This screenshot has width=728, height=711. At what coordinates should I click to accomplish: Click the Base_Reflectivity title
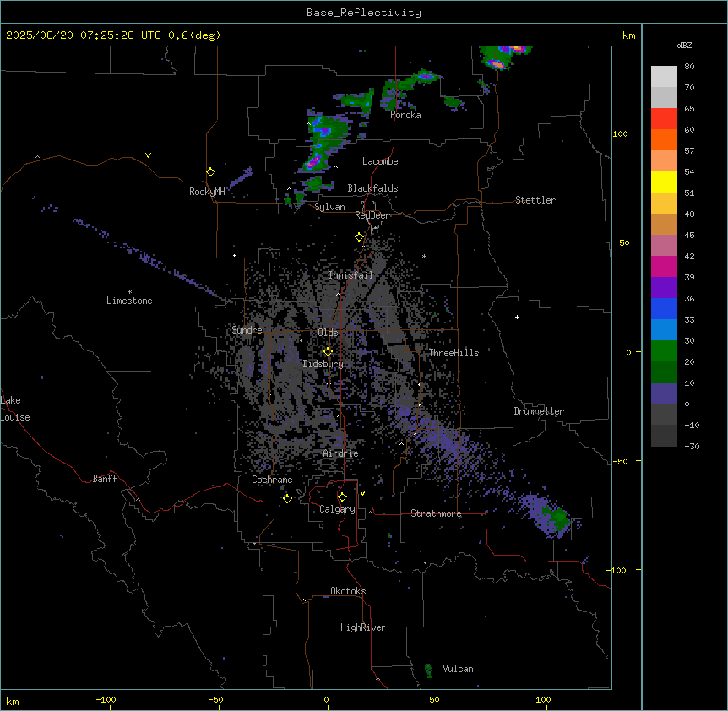[364, 13]
